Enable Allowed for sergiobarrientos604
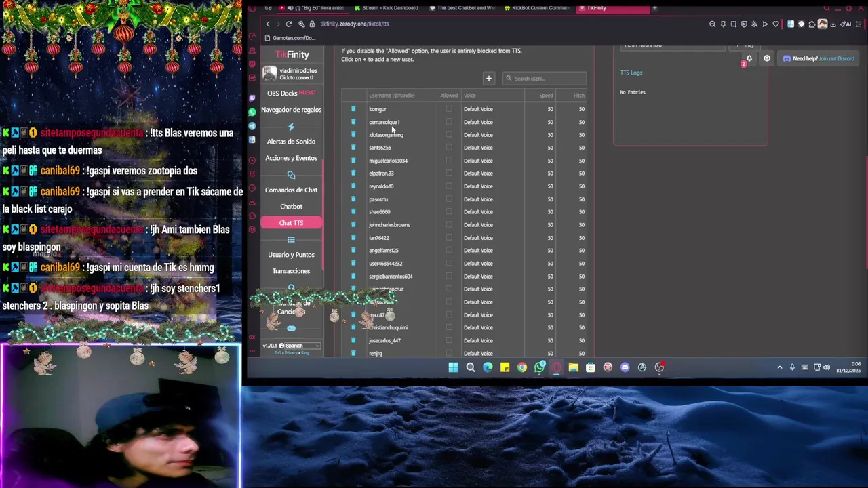The width and height of the screenshot is (868, 488). pos(449,277)
